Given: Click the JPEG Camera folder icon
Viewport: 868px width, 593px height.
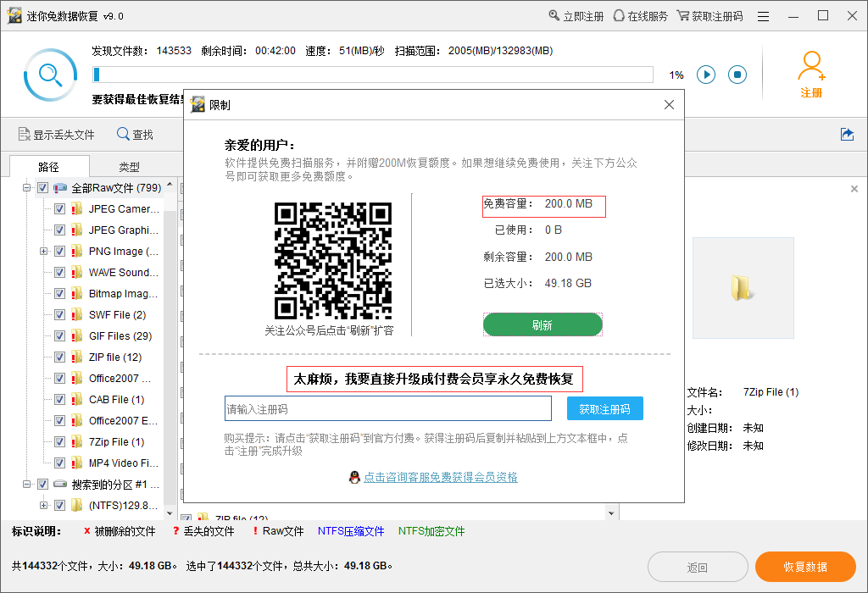Looking at the screenshot, I should click(x=76, y=208).
